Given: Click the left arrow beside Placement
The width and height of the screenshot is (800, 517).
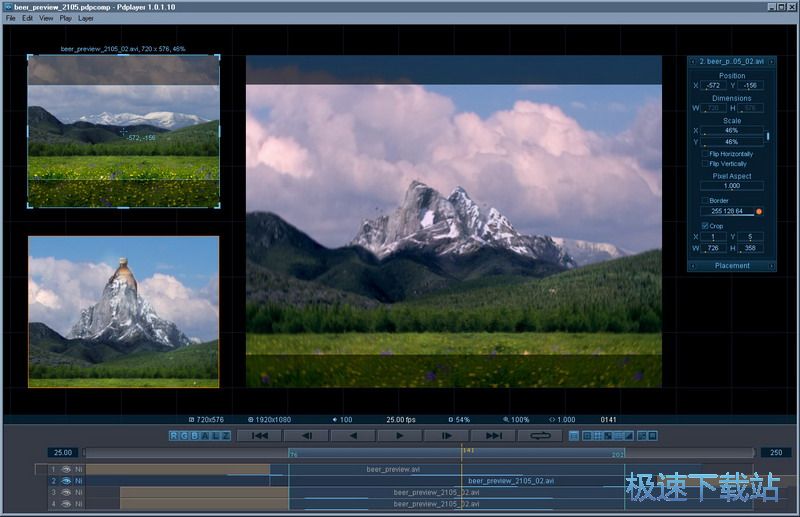Looking at the screenshot, I should 693,266.
